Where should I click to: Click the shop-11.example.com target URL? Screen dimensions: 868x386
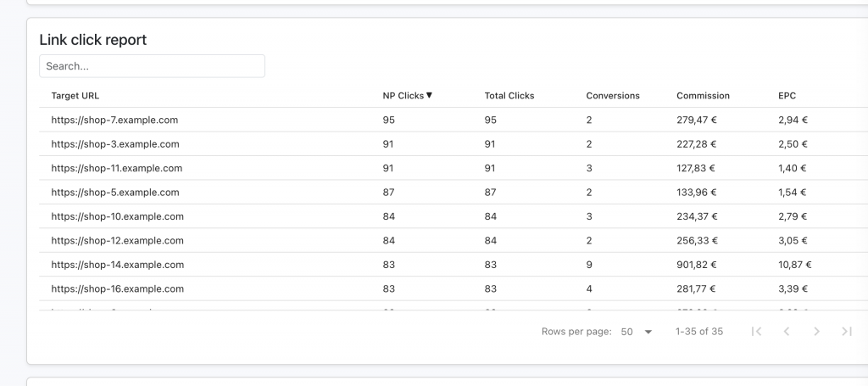pyautogui.click(x=117, y=168)
